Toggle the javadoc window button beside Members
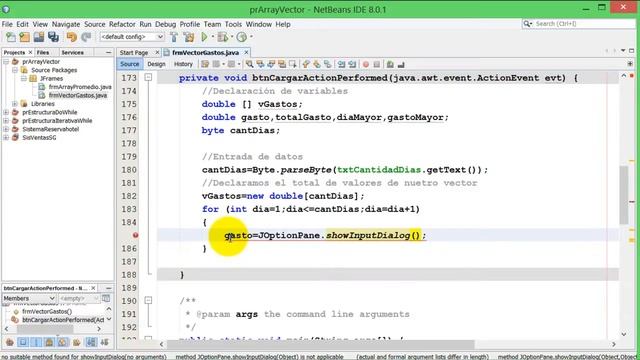640x360 pixels. pyautogui.click(x=106, y=298)
